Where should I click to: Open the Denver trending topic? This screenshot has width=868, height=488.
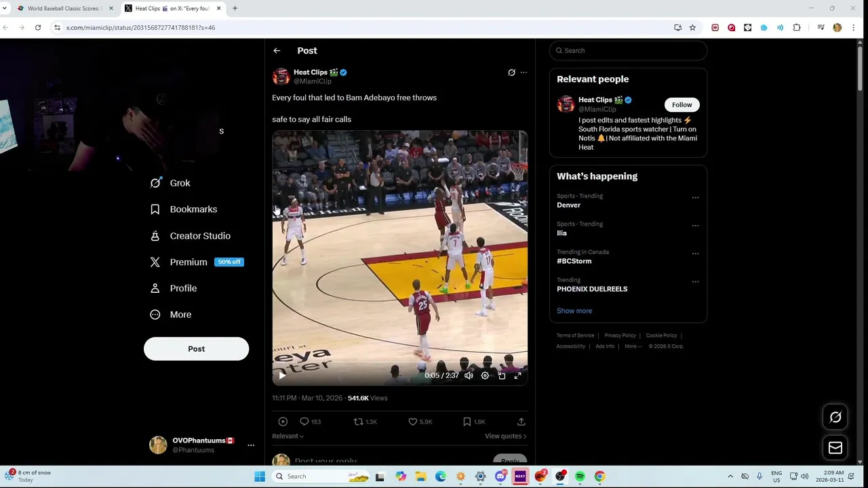click(x=568, y=205)
